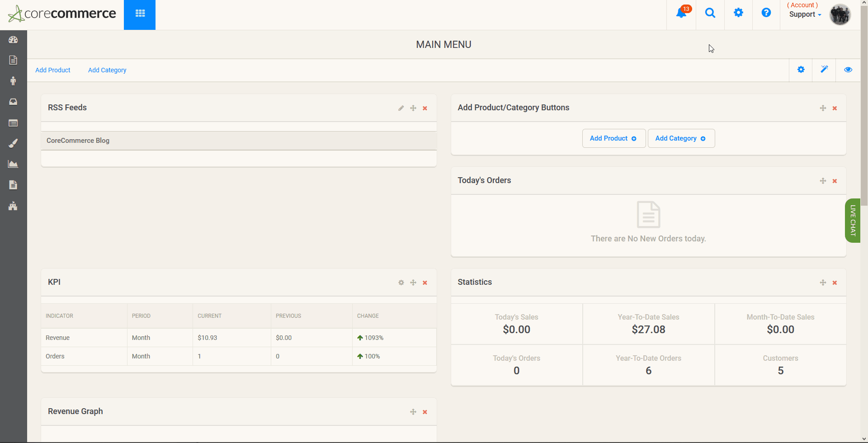The height and width of the screenshot is (443, 868).
Task: Select the Orders document icon in sidebar
Action: click(13, 60)
